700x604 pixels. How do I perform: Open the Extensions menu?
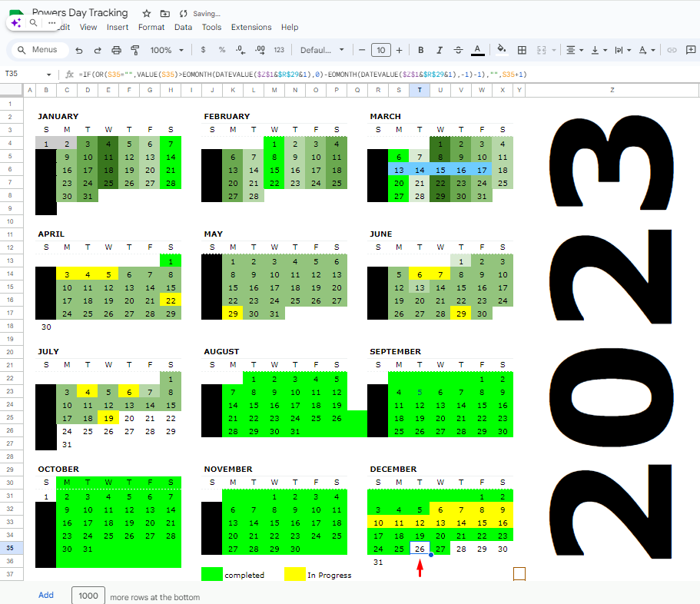click(x=251, y=27)
